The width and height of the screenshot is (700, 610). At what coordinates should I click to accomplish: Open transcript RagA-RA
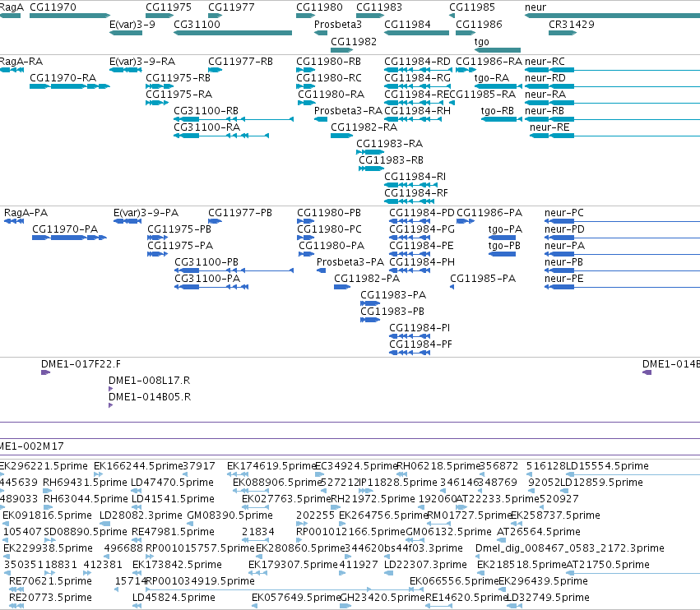[x=21, y=62]
